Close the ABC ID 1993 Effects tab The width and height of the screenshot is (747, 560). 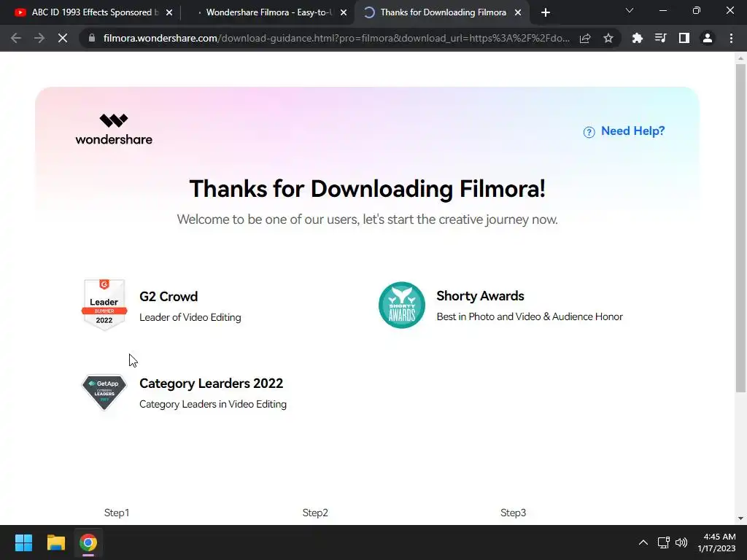click(x=169, y=13)
